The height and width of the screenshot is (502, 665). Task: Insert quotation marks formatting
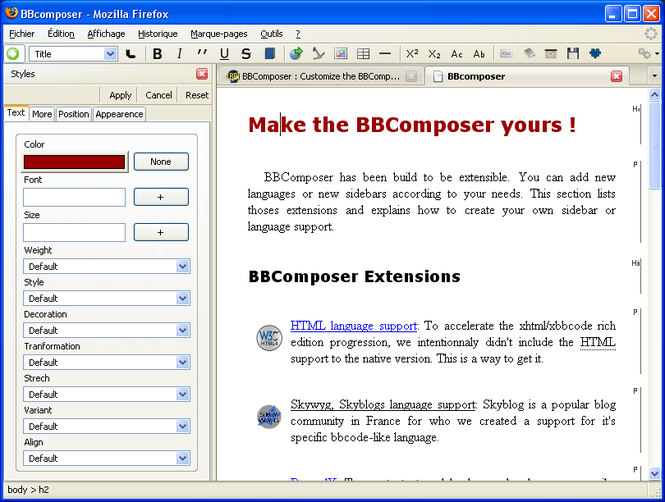[x=202, y=53]
